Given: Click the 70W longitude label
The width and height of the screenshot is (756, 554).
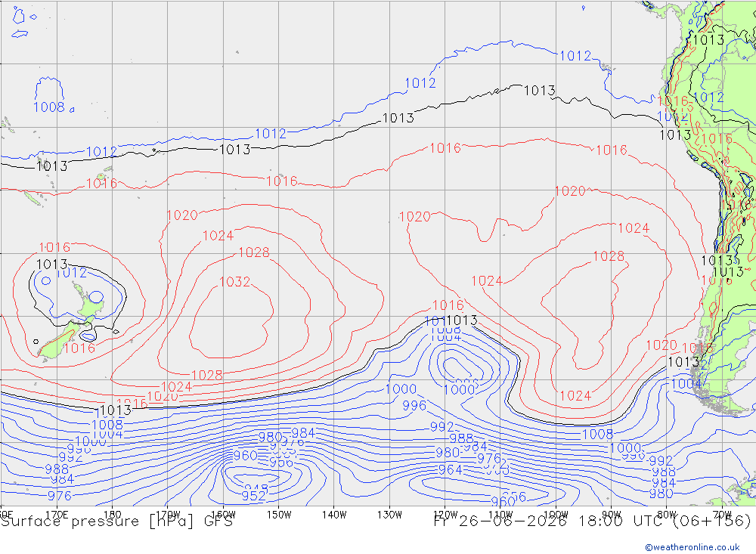Looking at the screenshot, I should [722, 515].
